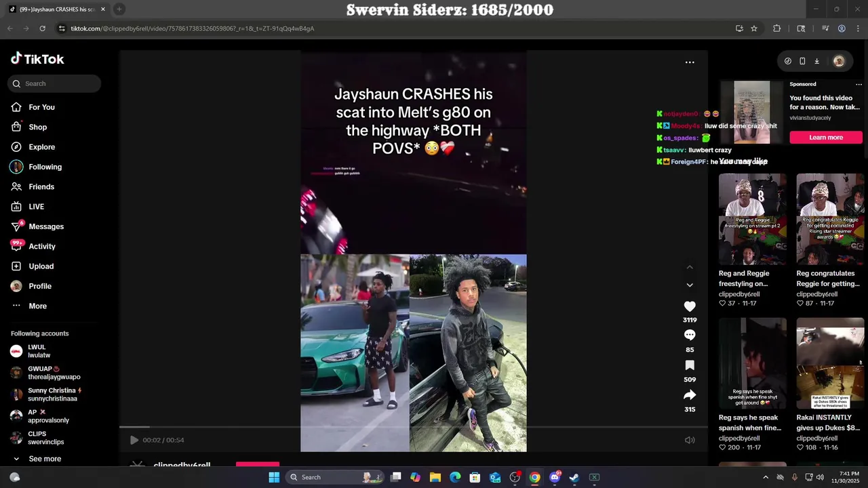This screenshot has width=868, height=488.
Task: Click the TikTok download desktop app icon
Action: [817, 61]
